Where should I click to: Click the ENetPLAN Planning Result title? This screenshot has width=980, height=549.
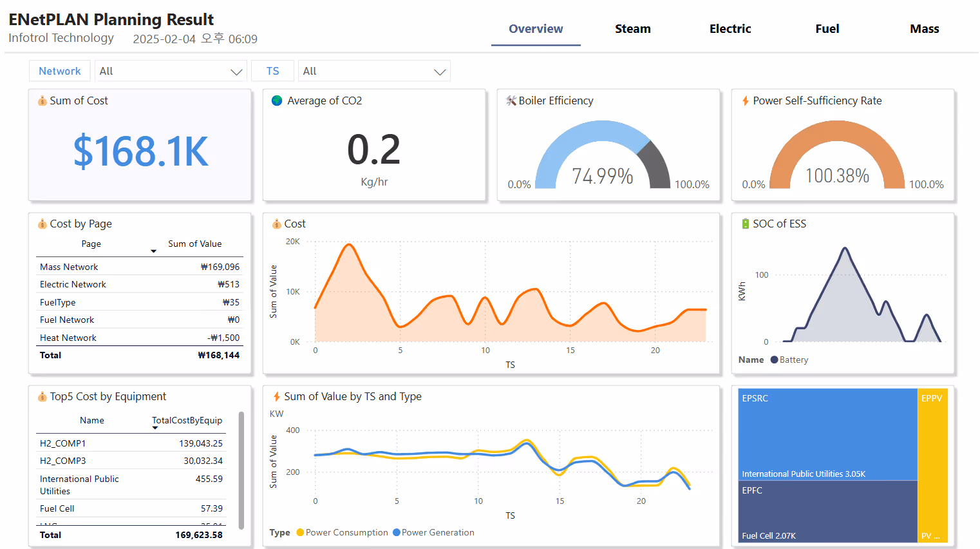111,19
